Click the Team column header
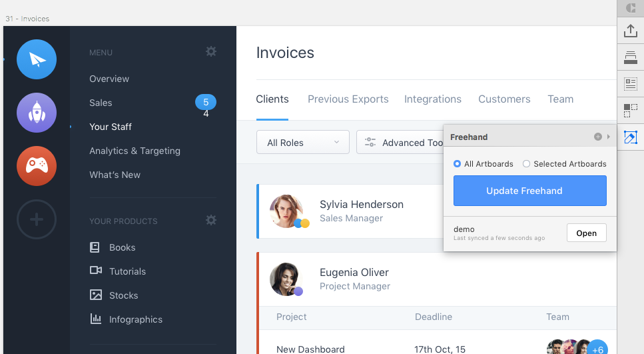 (557, 317)
